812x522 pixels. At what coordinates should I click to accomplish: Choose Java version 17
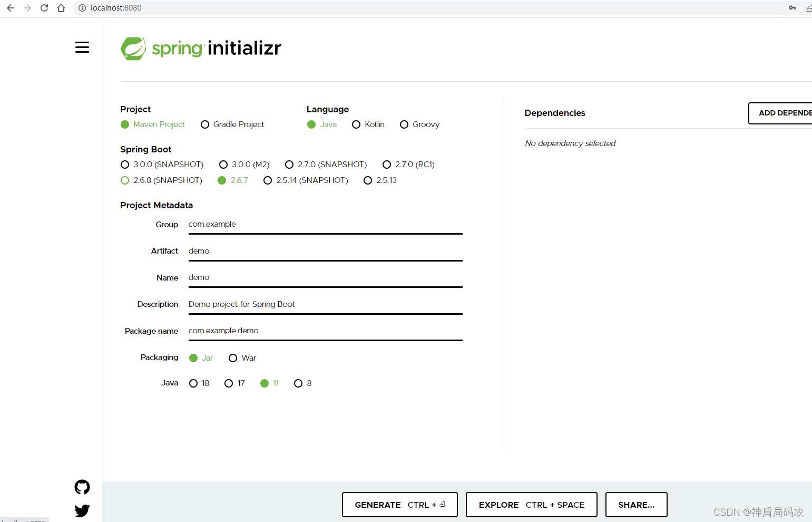tap(234, 383)
